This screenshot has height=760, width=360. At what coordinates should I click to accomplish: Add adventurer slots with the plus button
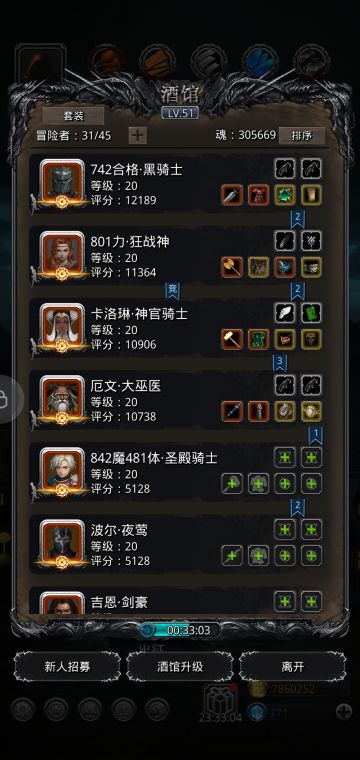pos(138,135)
